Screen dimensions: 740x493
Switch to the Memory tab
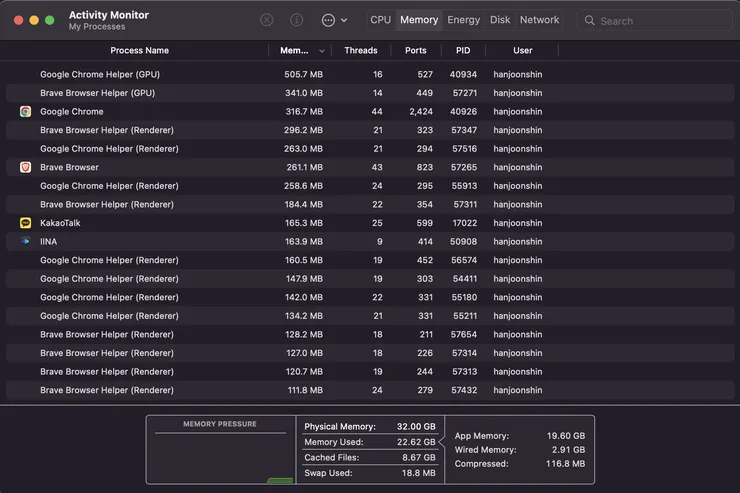pyautogui.click(x=419, y=20)
